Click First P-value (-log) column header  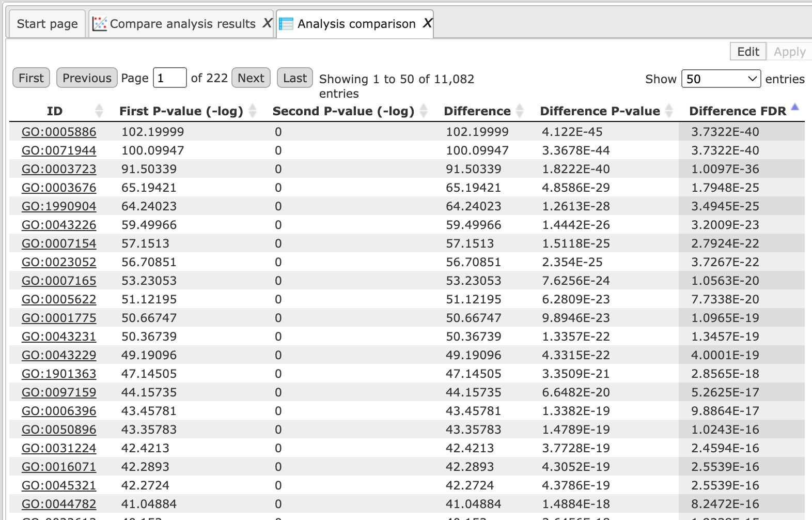pos(181,111)
